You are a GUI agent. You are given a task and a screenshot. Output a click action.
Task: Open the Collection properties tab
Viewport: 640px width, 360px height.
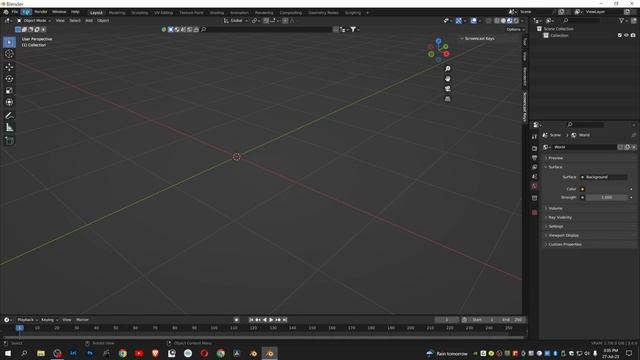click(534, 198)
